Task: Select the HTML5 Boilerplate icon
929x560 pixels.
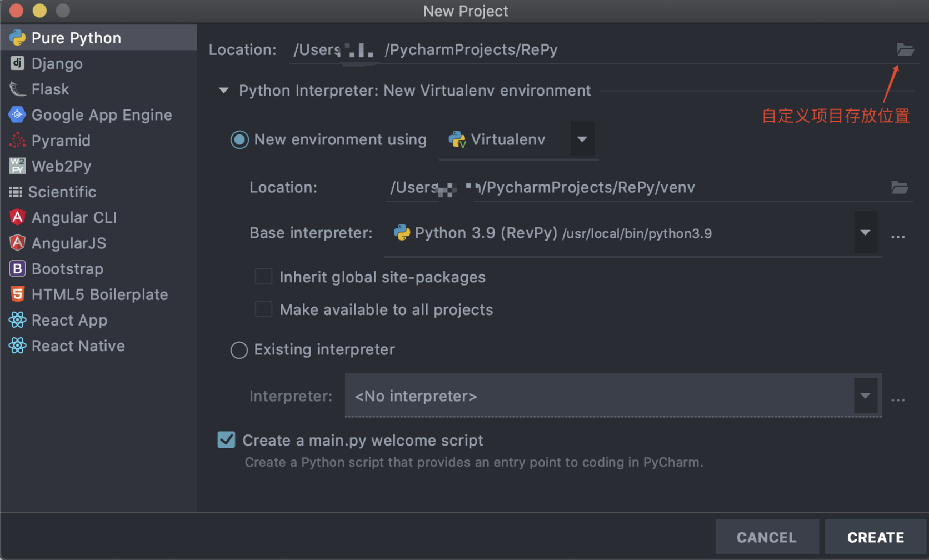Action: (17, 294)
